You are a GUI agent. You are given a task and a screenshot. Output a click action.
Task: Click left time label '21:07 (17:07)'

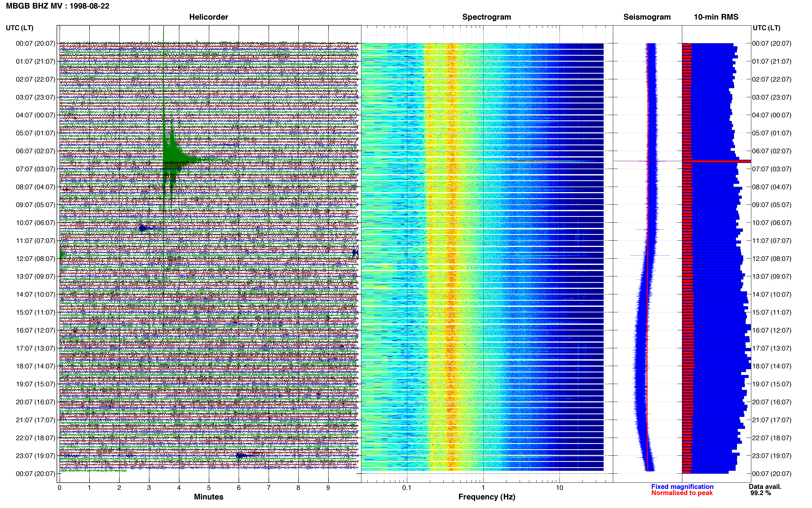[x=36, y=420]
